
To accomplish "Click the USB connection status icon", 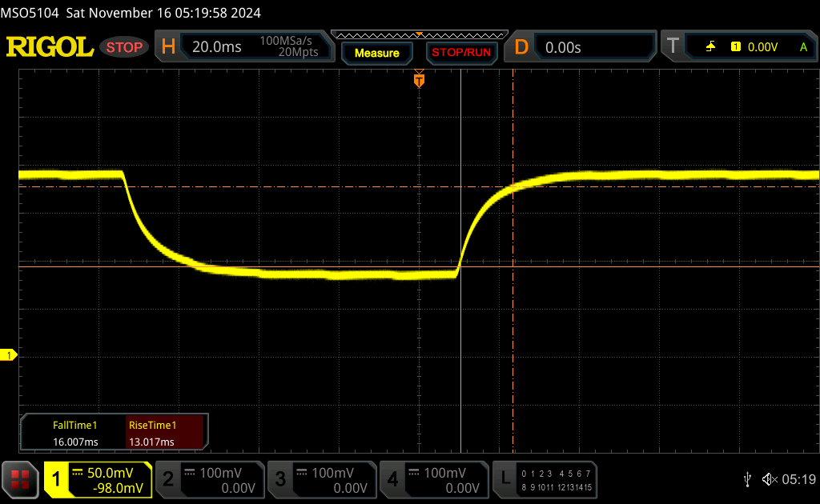I will pos(747,479).
